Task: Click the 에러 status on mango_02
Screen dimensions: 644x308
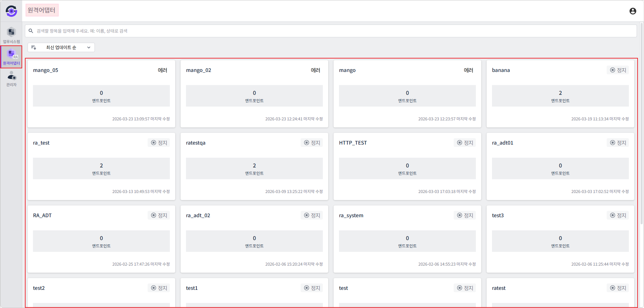Action: pos(315,70)
